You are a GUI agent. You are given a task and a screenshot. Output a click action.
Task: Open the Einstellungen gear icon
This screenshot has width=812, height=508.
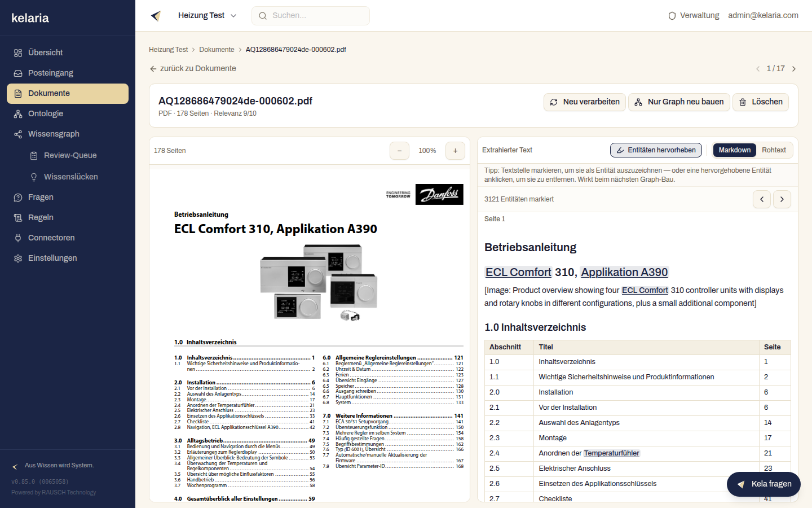[18, 258]
